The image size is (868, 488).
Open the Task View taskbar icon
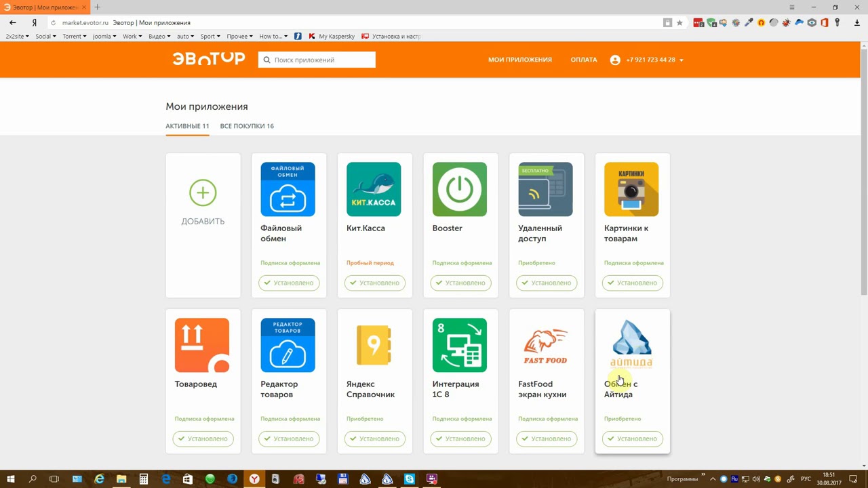click(54, 479)
